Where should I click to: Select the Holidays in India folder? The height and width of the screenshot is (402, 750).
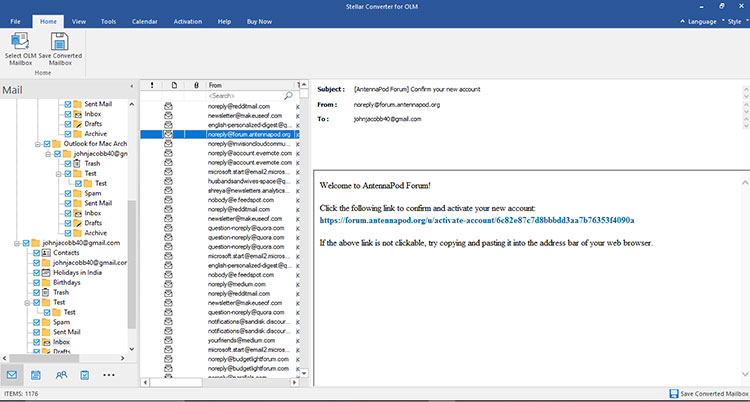[x=77, y=272]
